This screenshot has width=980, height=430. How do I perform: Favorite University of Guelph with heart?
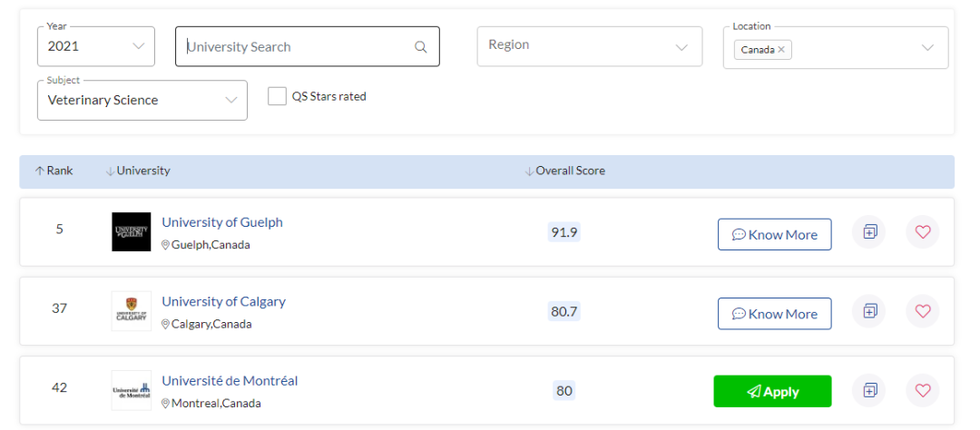(923, 232)
